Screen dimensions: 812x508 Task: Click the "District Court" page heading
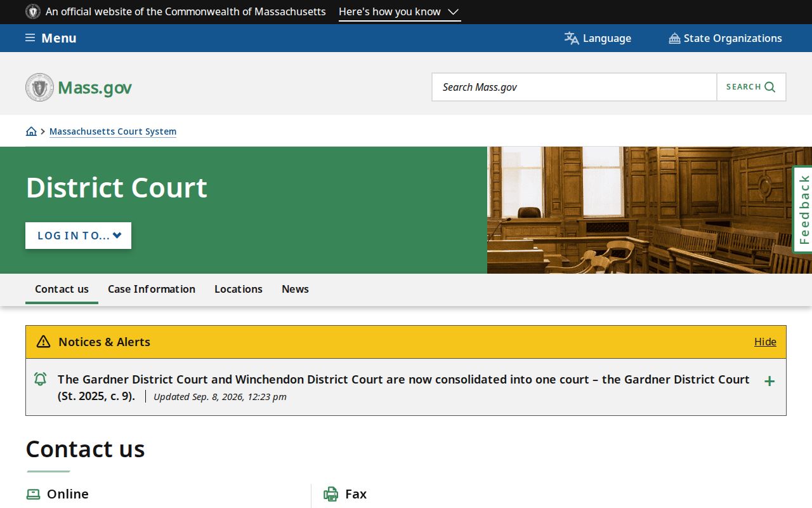click(x=117, y=187)
